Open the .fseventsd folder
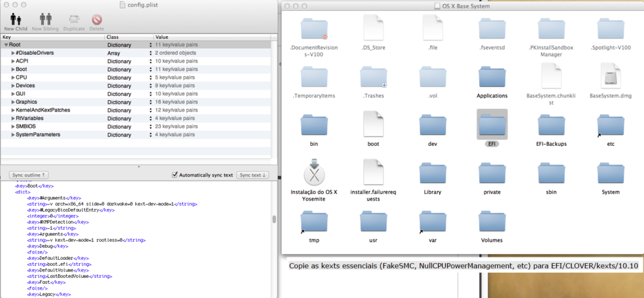This screenshot has width=644, height=298. click(492, 28)
